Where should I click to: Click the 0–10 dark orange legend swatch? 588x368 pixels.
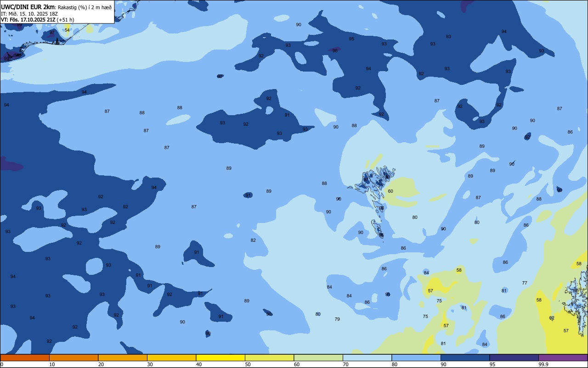pos(25,357)
